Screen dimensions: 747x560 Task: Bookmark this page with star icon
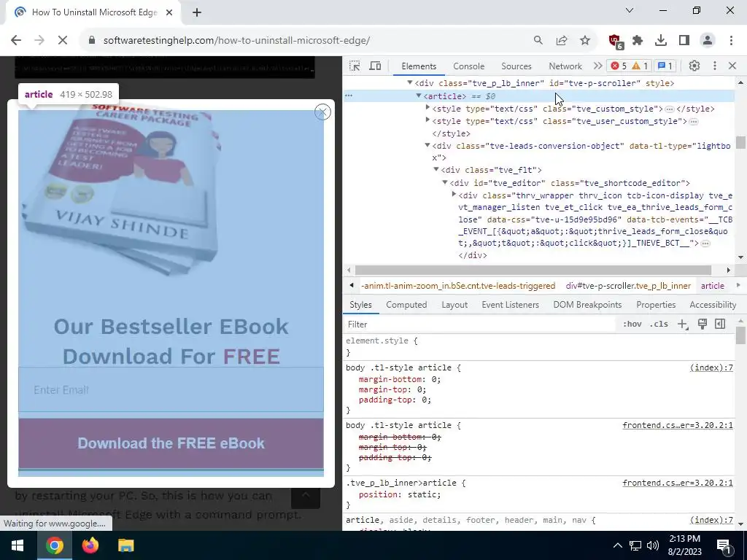(x=585, y=41)
